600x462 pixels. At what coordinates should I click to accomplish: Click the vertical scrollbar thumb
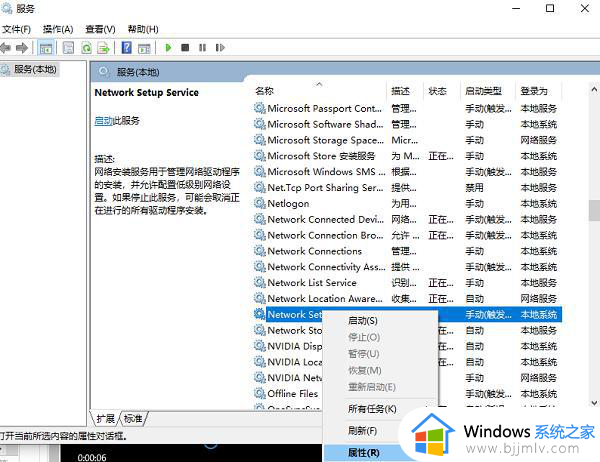coord(594,211)
